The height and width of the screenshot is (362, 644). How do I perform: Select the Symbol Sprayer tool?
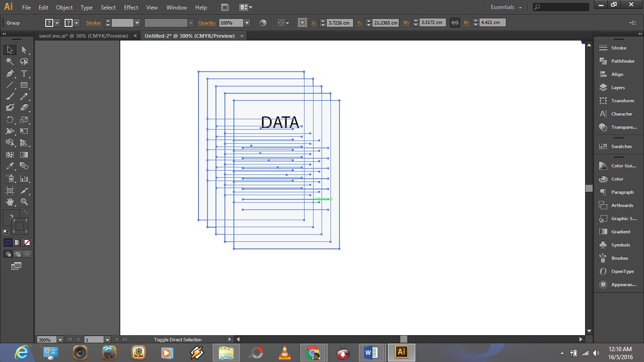tap(9, 179)
